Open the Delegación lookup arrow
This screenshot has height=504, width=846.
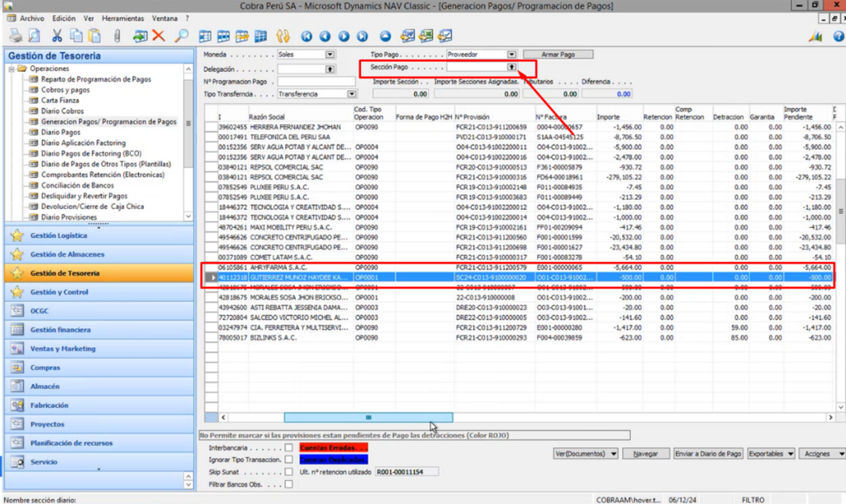pos(330,69)
